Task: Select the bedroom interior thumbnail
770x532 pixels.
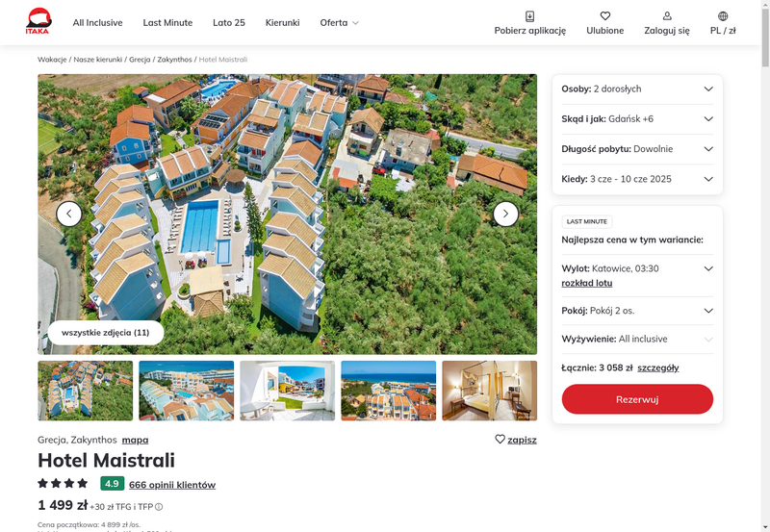Action: [490, 391]
